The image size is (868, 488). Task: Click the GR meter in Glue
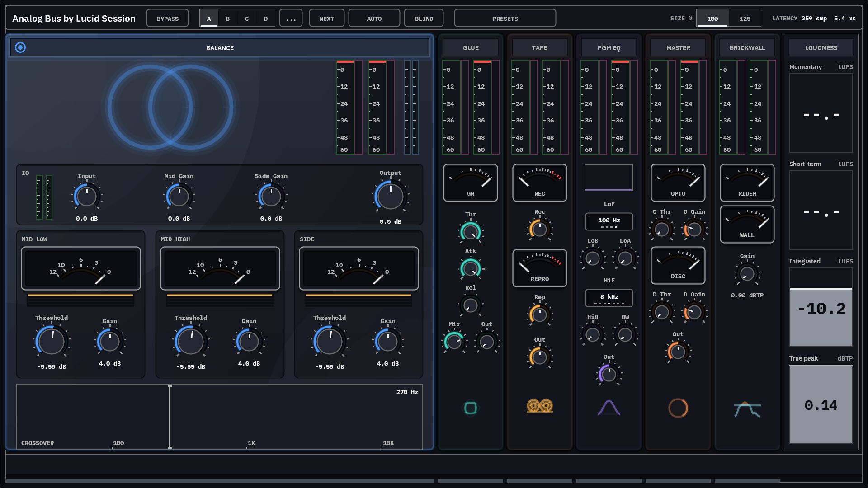pos(471,183)
